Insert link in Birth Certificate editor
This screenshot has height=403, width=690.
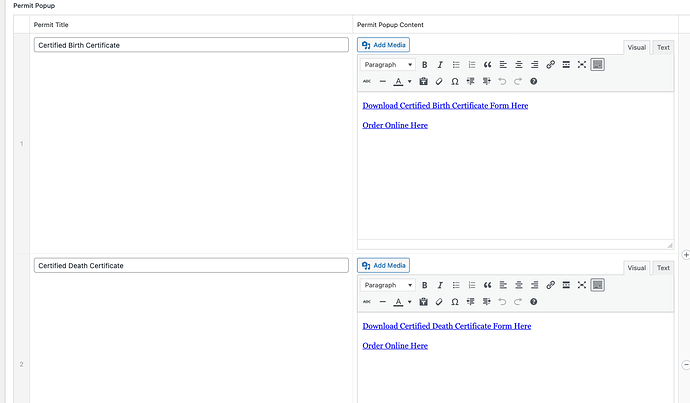point(550,65)
